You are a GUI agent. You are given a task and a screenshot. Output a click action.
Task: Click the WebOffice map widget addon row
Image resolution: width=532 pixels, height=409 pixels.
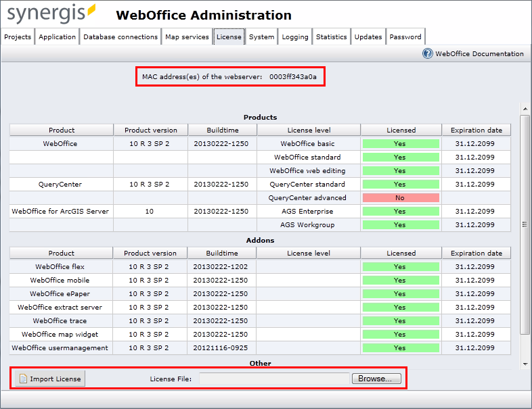coord(260,335)
